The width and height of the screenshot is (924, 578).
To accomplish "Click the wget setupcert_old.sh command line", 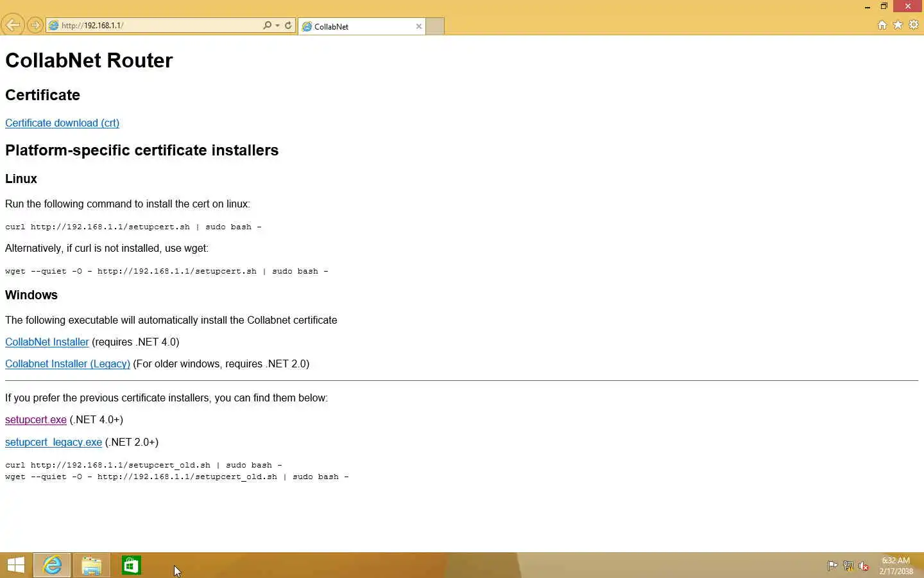I will point(177,477).
